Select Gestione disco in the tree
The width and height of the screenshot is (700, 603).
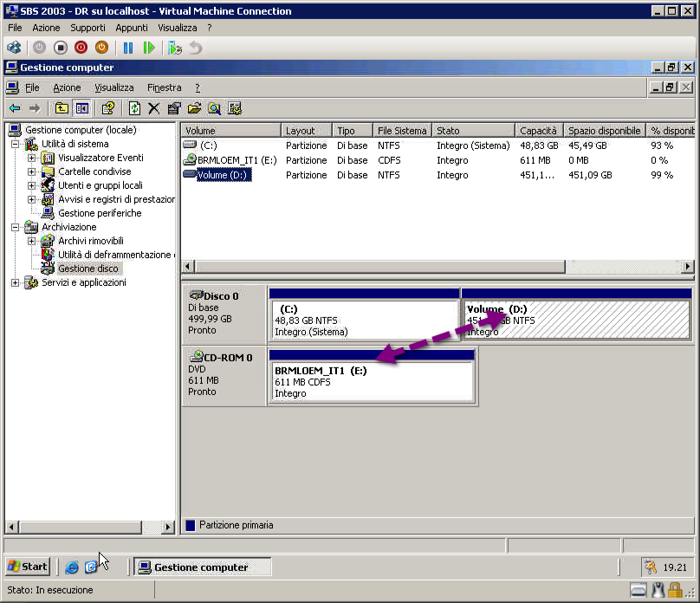coord(88,269)
